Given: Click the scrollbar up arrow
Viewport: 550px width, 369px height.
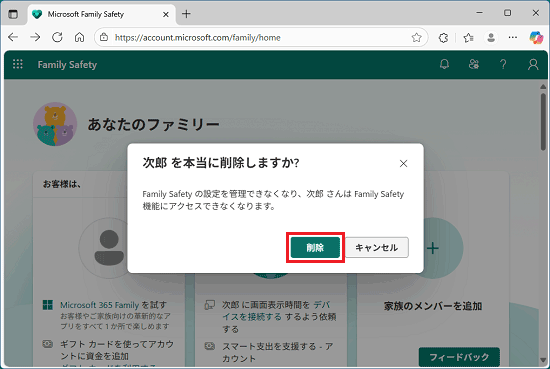Looking at the screenshot, I should pos(543,86).
